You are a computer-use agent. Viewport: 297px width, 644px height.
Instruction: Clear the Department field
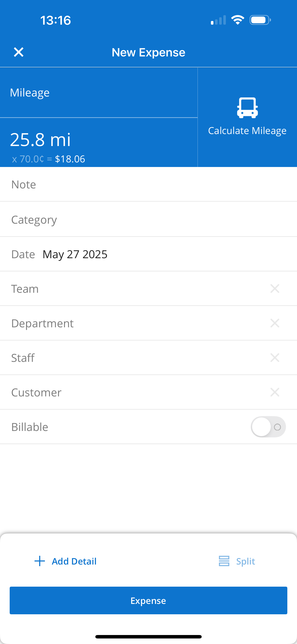point(275,323)
